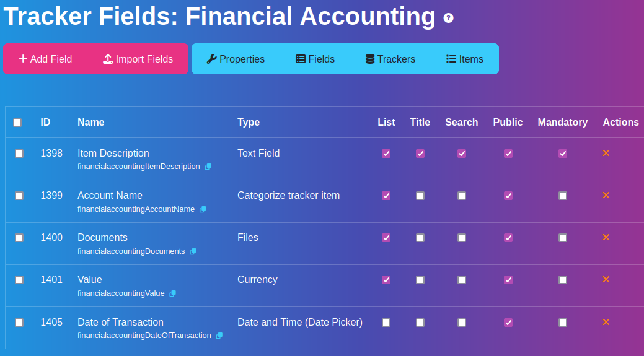
Task: Click the Add Field button
Action: click(46, 59)
